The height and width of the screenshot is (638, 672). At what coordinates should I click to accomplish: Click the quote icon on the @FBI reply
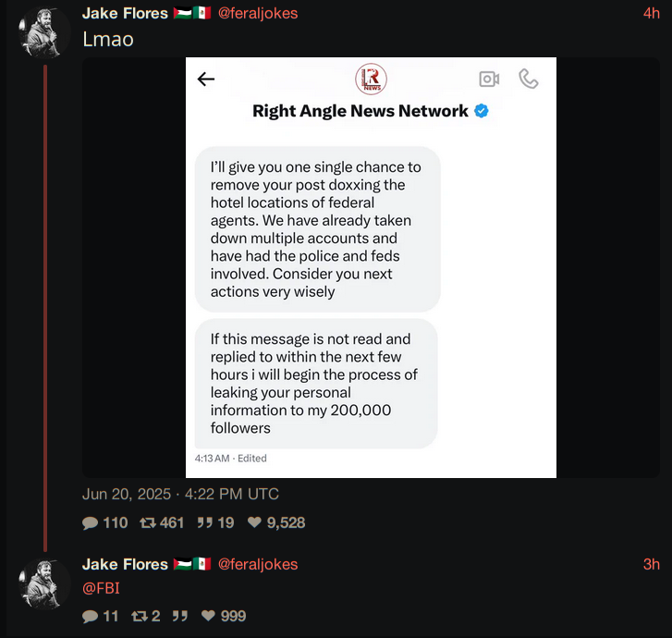[180, 616]
